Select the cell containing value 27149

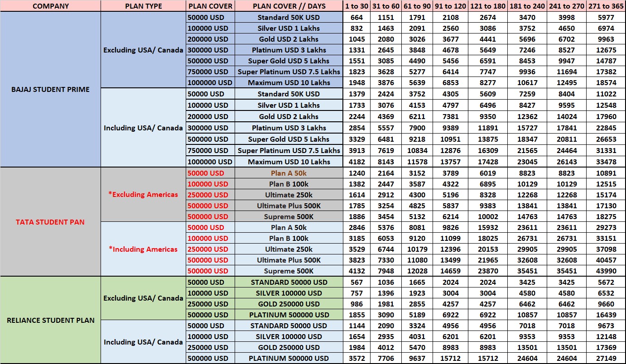tap(606, 358)
